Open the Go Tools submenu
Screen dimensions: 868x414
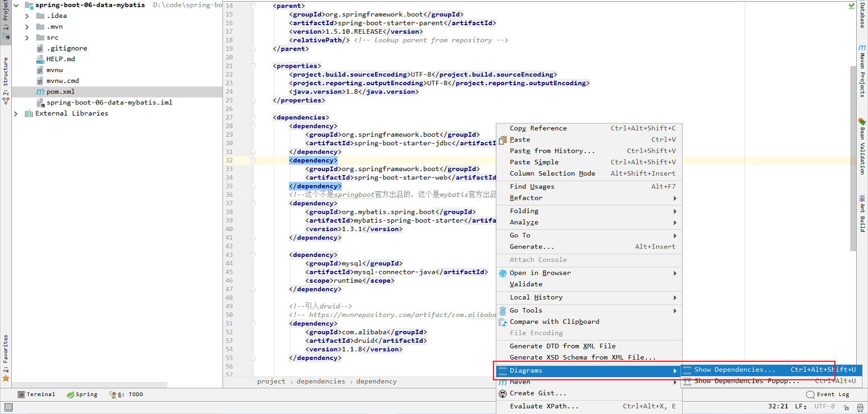coord(589,310)
